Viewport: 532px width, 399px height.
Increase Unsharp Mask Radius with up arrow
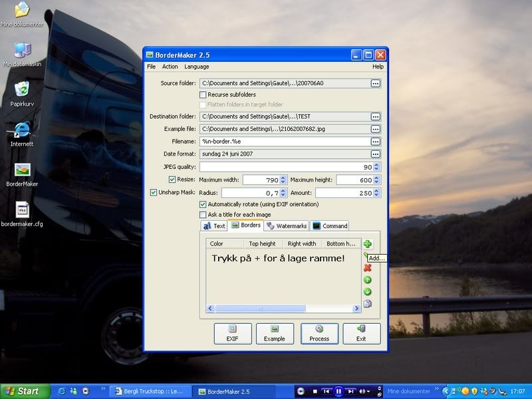283,191
